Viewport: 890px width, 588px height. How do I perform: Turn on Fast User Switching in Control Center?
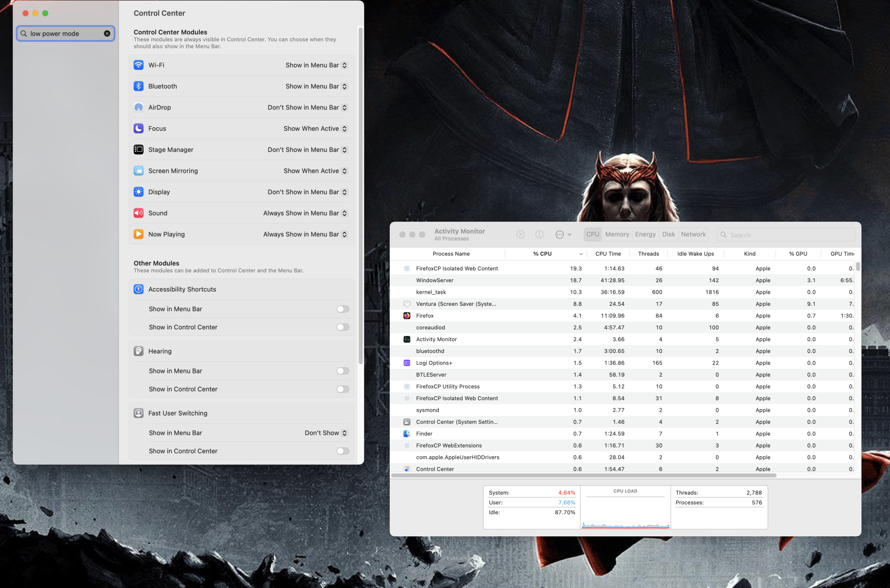(x=343, y=451)
